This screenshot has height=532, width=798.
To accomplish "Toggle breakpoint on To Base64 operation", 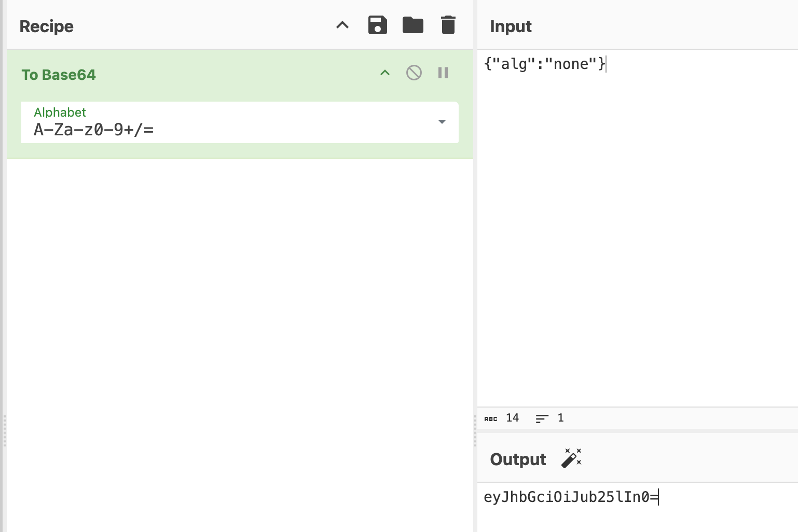I will pos(443,73).
